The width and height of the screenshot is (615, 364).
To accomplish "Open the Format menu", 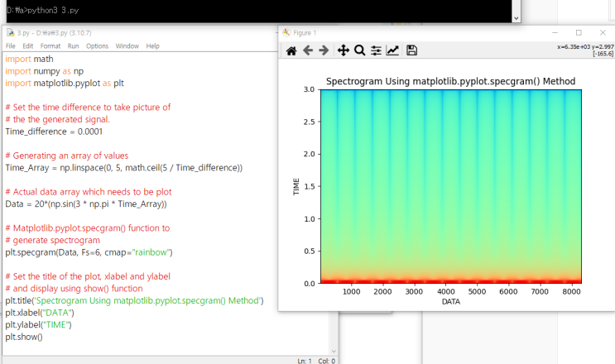I will pyautogui.click(x=50, y=46).
